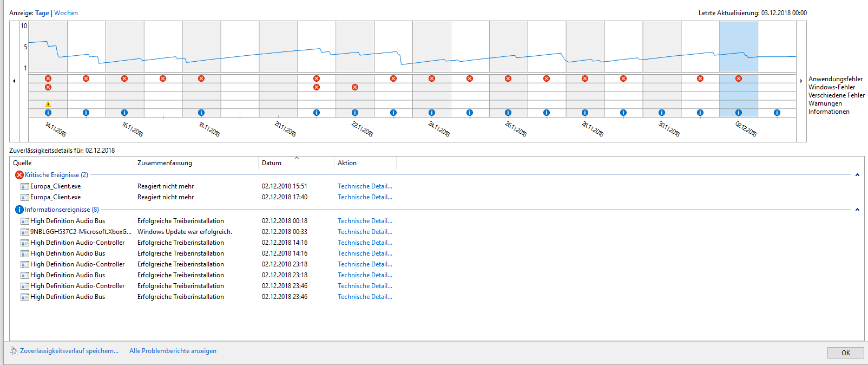Click the information icon on 30.11.2018

662,113
